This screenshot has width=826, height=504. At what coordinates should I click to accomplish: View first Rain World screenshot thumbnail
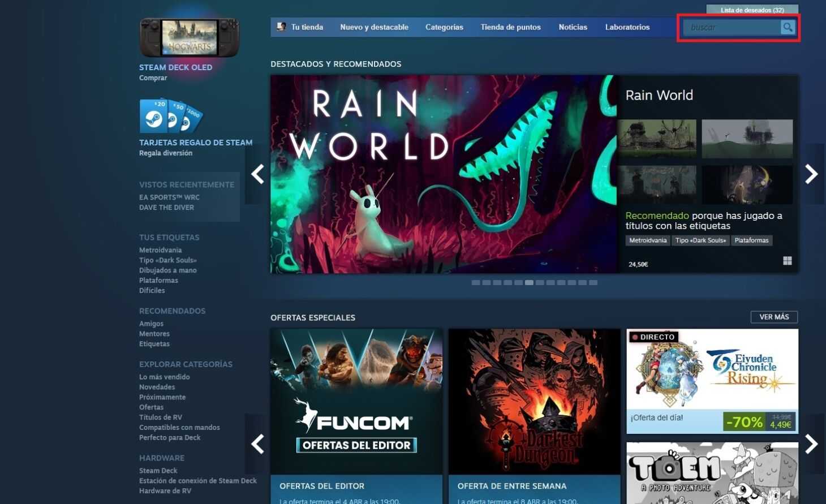click(657, 139)
